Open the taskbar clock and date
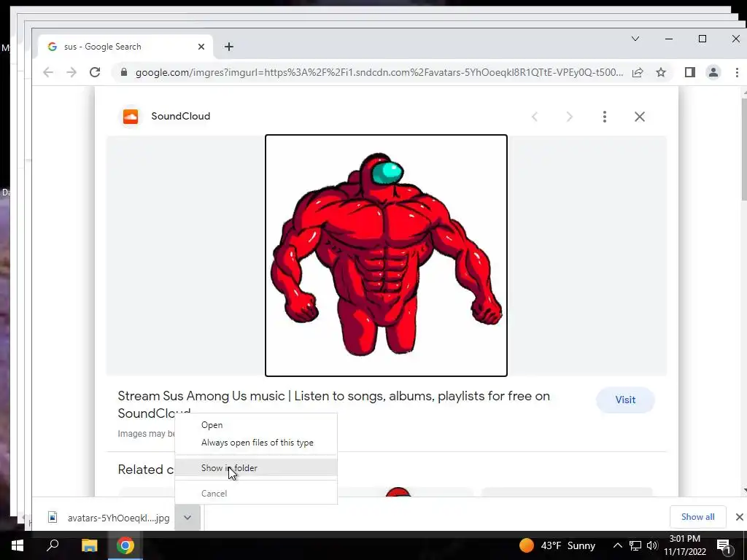 pos(685,545)
